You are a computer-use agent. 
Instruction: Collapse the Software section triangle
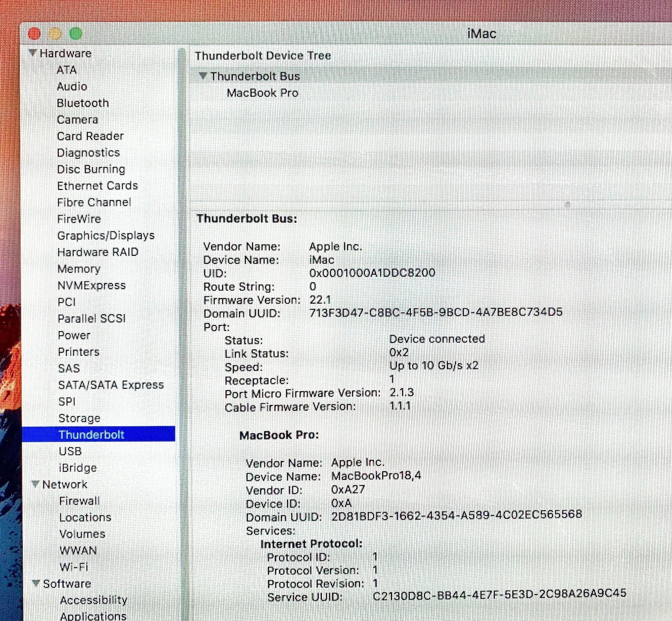36,583
